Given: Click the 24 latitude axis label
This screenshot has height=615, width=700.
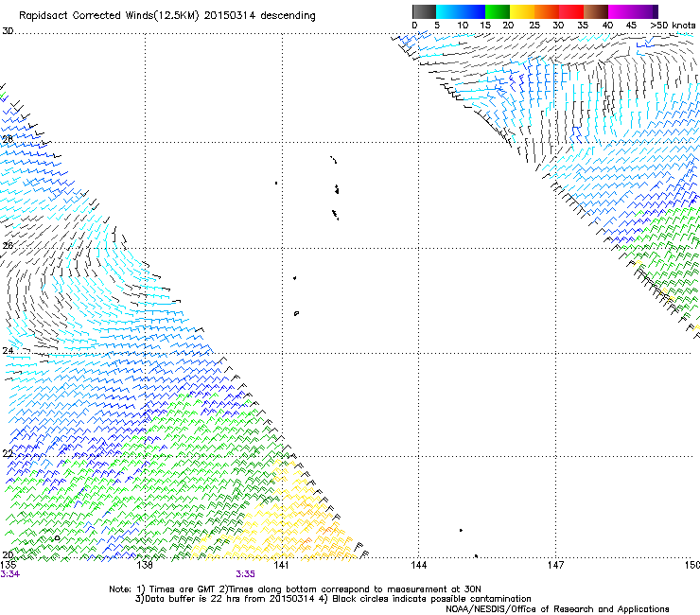Looking at the screenshot, I should coord(8,351).
